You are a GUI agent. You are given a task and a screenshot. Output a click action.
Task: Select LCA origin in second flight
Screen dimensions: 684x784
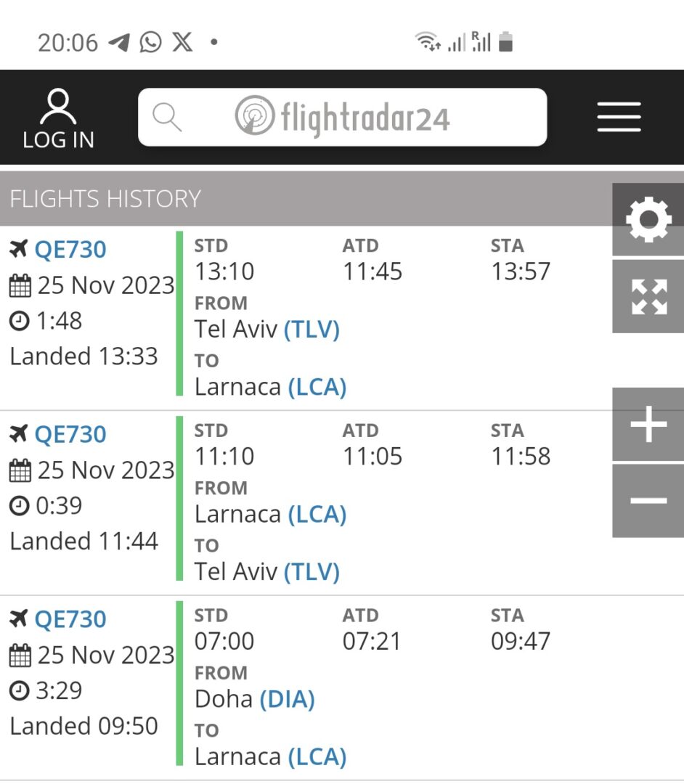[317, 515]
